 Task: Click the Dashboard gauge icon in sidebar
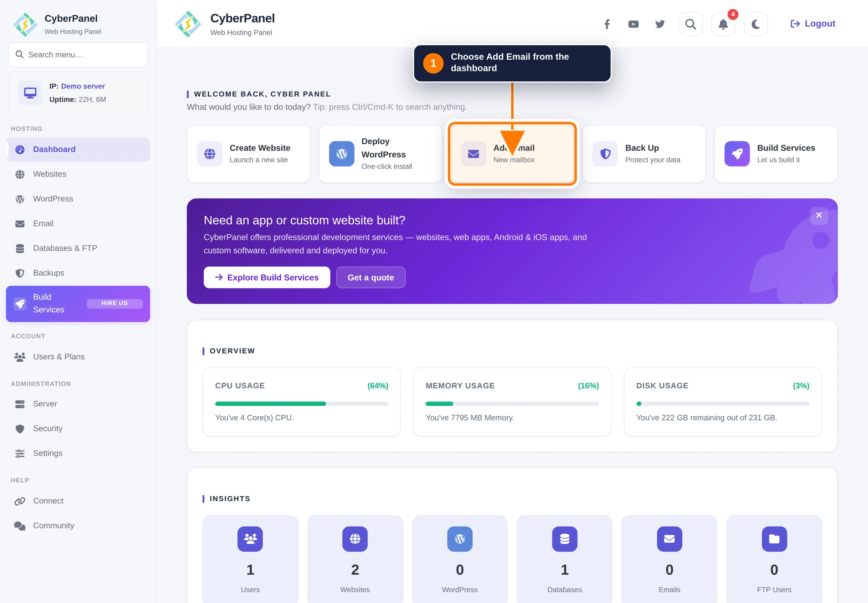20,150
